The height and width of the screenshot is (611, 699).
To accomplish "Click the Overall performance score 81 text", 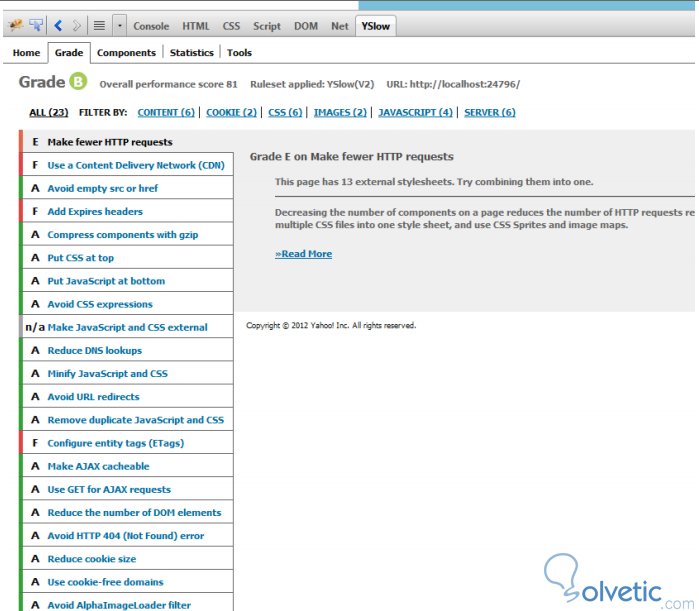I will (169, 84).
